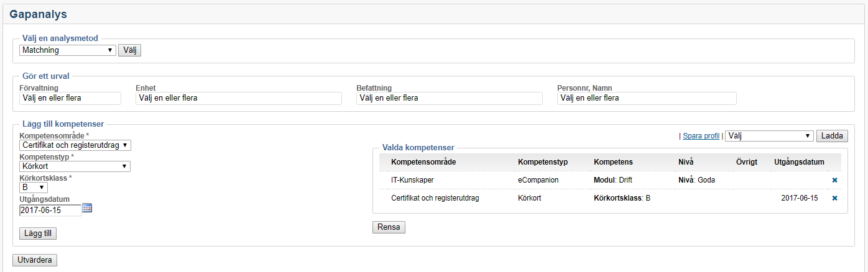Open the Kompetensområde dropdown
Image resolution: width=868 pixels, height=272 pixels.
click(75, 145)
